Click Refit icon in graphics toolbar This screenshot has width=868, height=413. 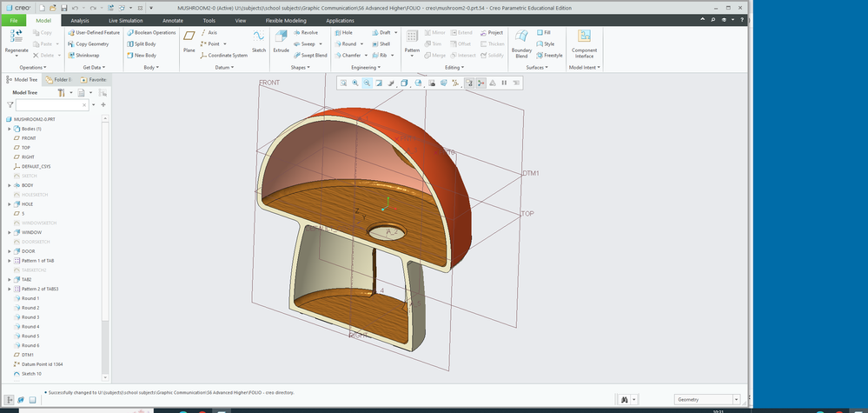click(343, 83)
